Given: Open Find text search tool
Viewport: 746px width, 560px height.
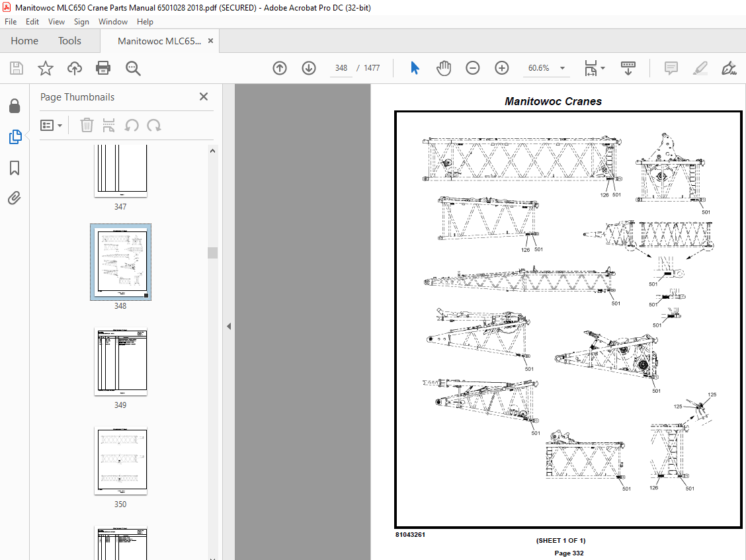Looking at the screenshot, I should [133, 68].
